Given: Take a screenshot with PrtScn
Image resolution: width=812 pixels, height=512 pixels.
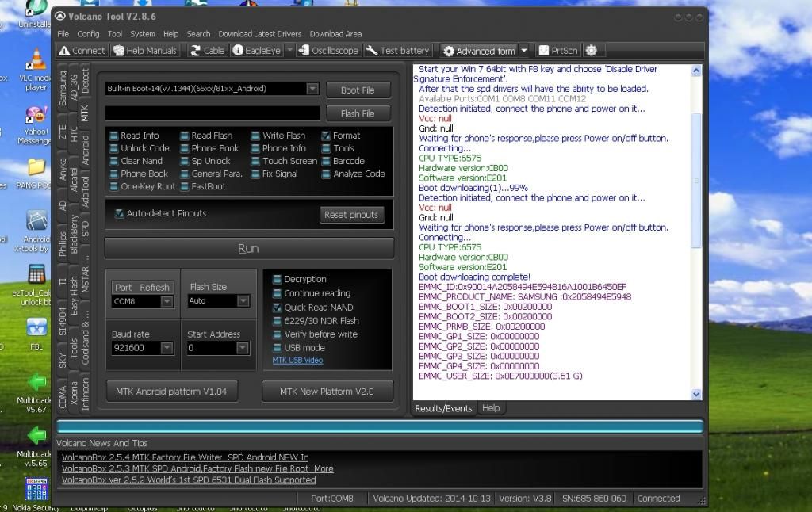Looking at the screenshot, I should (558, 51).
